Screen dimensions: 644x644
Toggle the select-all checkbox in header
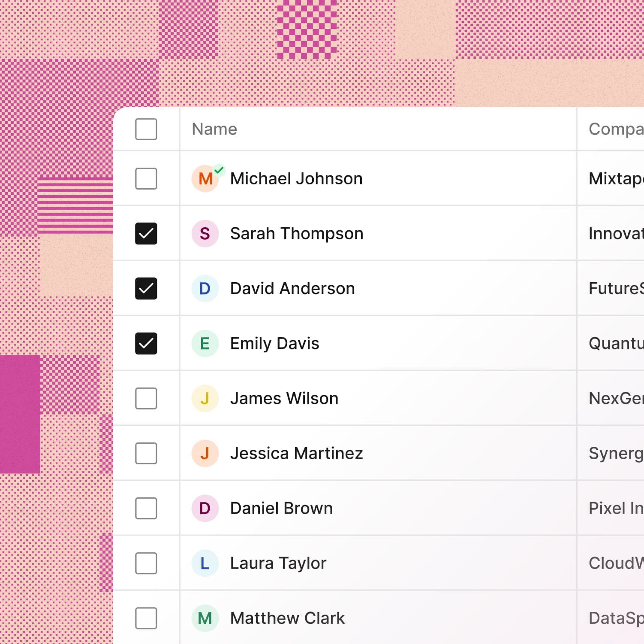coord(146,129)
